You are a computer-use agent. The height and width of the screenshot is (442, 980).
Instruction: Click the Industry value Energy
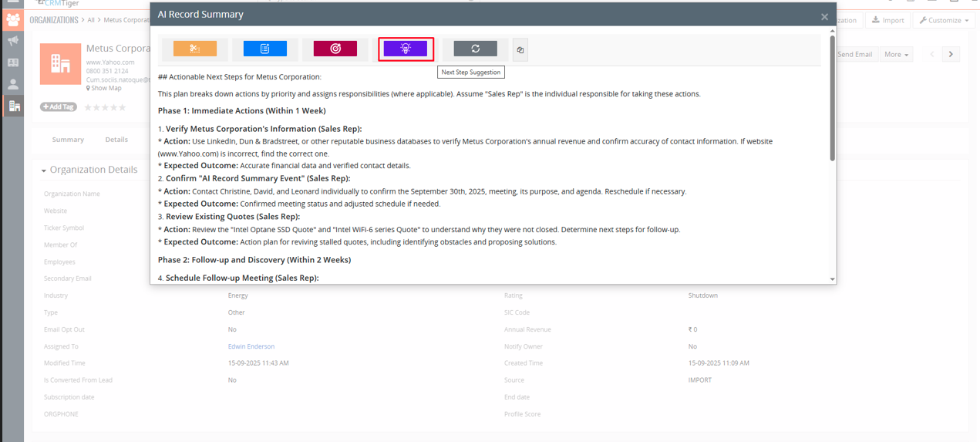click(238, 295)
